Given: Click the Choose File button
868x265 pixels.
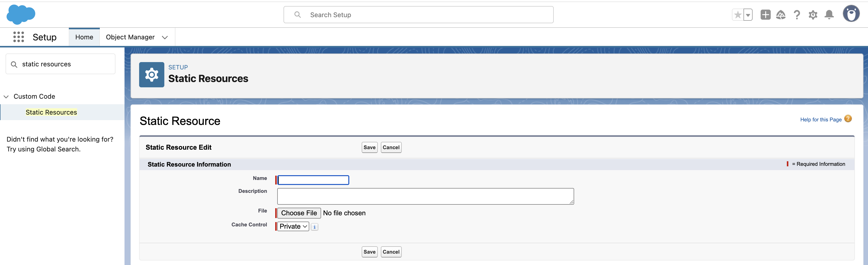Looking at the screenshot, I should [299, 213].
